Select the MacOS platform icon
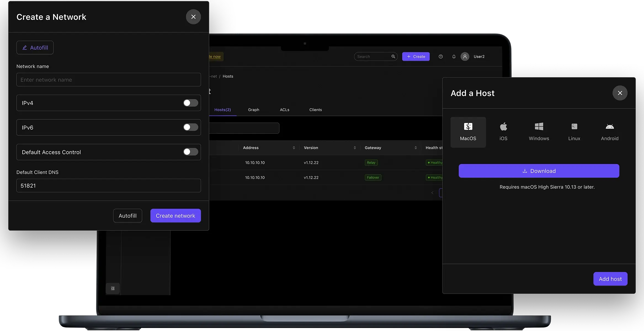 468,132
